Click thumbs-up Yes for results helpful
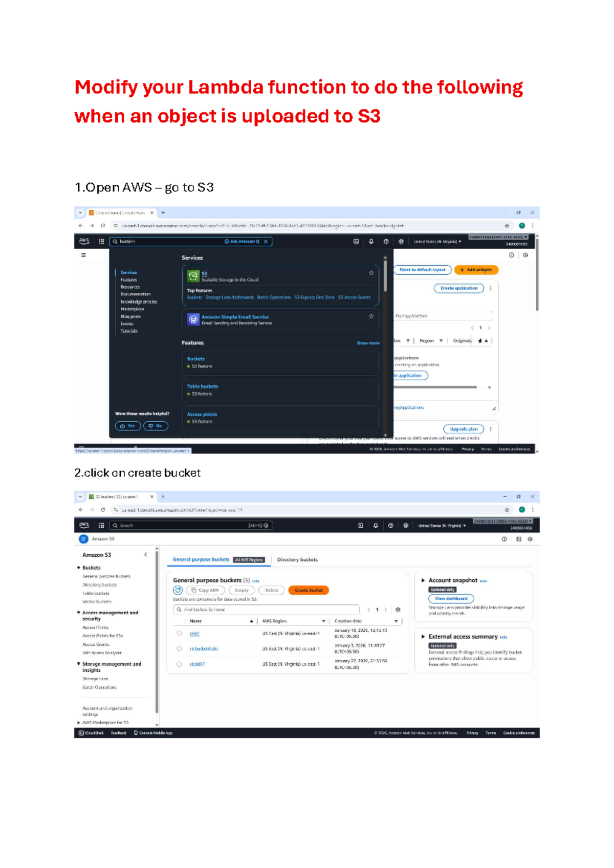 coord(128,426)
